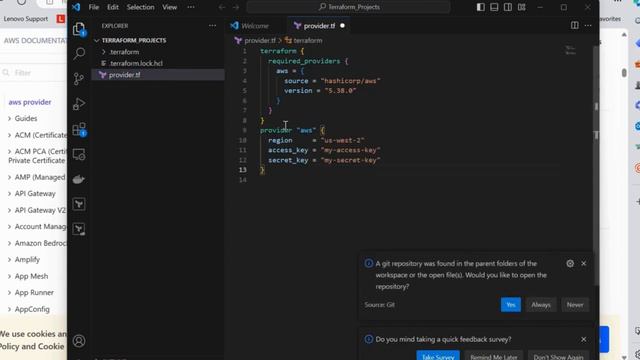The width and height of the screenshot is (640, 360).
Task: Toggle secondary side bar layout icon
Action: click(508, 7)
